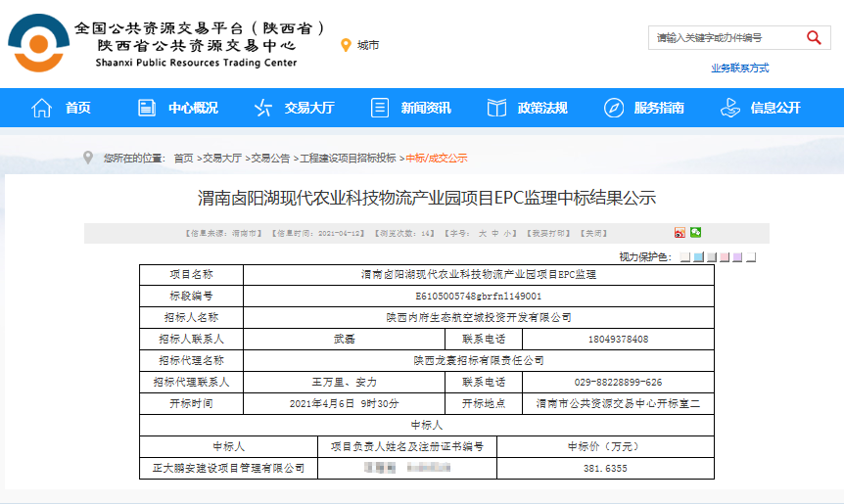The width and height of the screenshot is (844, 504).
Task: Click the orange location pin icon
Action: coord(345,45)
